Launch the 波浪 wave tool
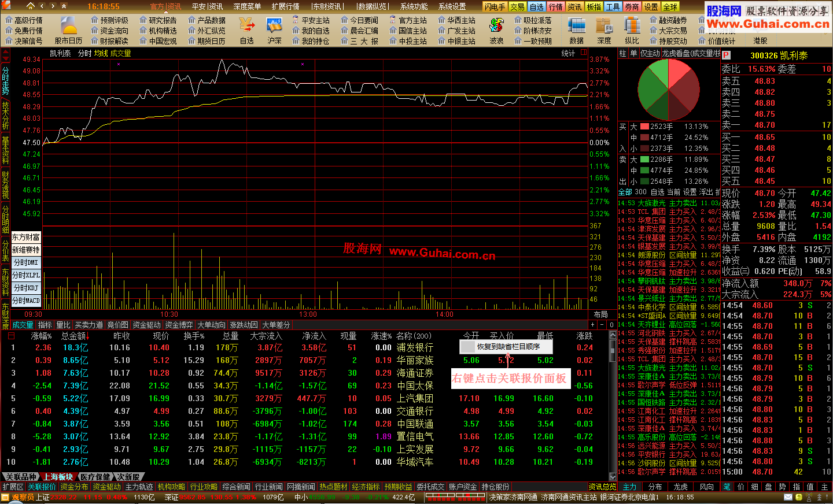Image resolution: width=833 pixels, height=504 pixels. click(x=496, y=30)
